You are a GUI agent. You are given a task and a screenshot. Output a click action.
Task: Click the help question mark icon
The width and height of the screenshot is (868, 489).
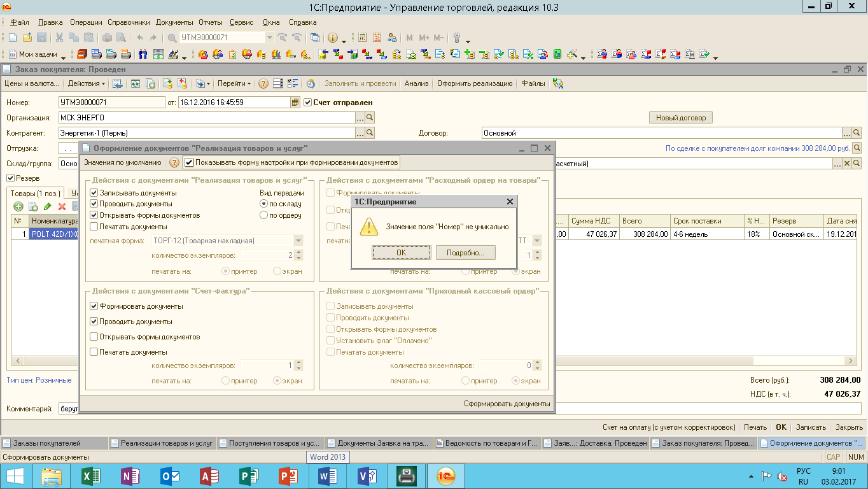pyautogui.click(x=263, y=83)
